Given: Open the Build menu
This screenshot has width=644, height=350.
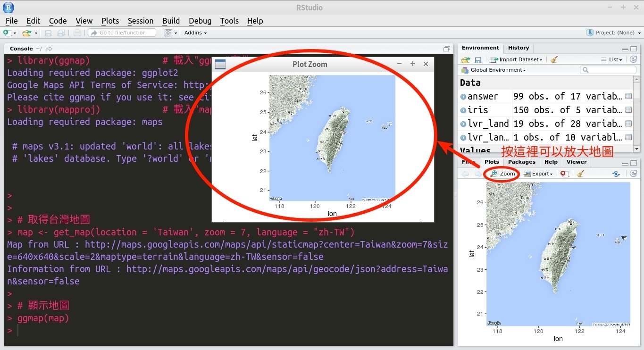Looking at the screenshot, I should [x=171, y=21].
